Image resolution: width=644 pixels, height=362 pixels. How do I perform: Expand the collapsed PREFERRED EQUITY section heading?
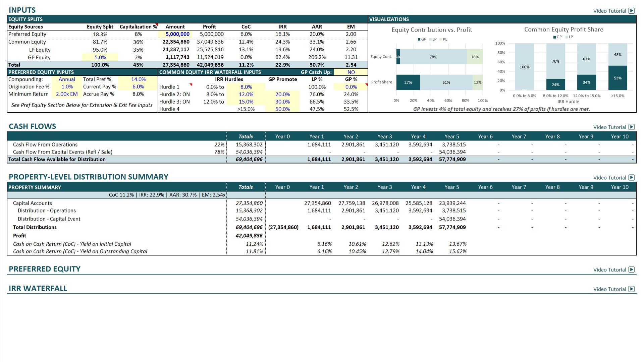[44, 269]
